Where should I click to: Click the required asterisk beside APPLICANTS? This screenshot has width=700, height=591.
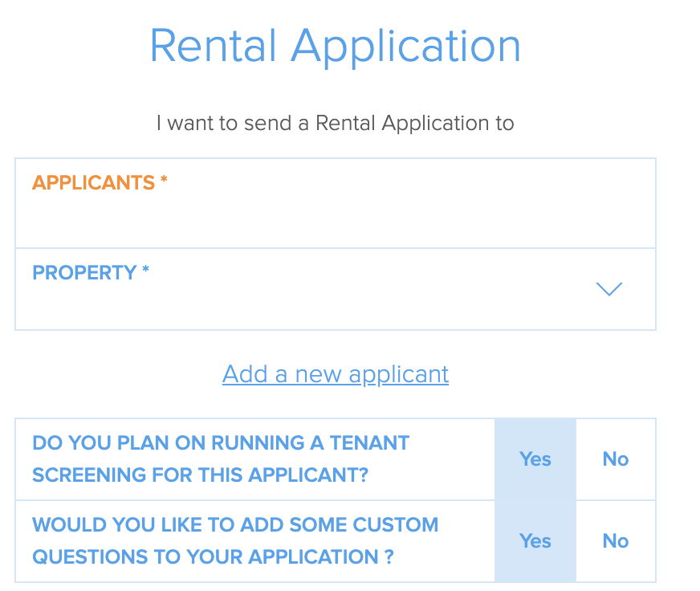click(x=164, y=180)
